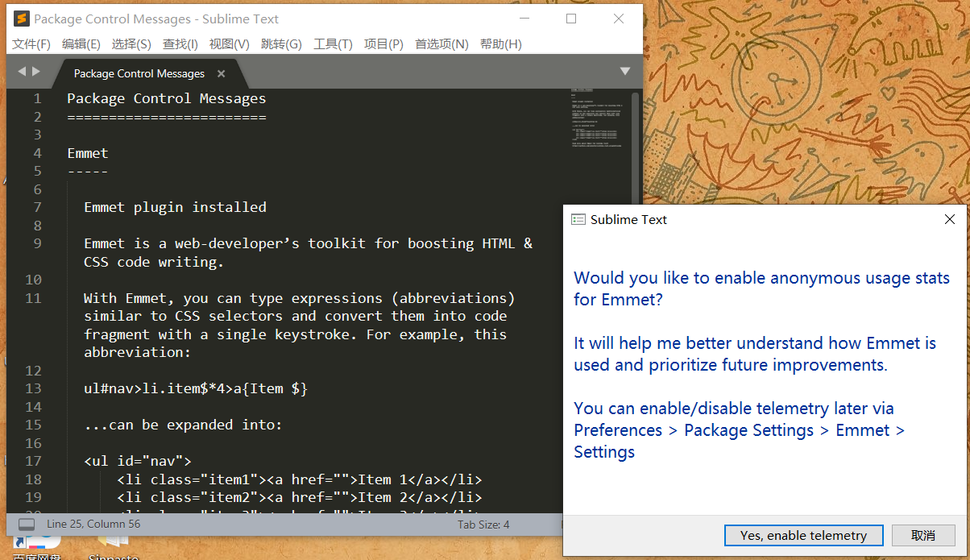Click the dialog's Sublime Text title icon
The image size is (970, 560).
click(578, 219)
